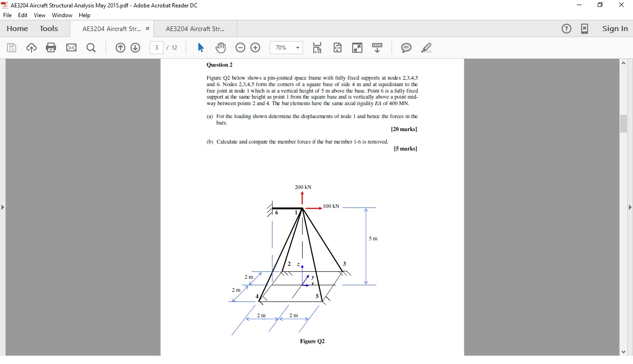Print the document

click(x=51, y=48)
